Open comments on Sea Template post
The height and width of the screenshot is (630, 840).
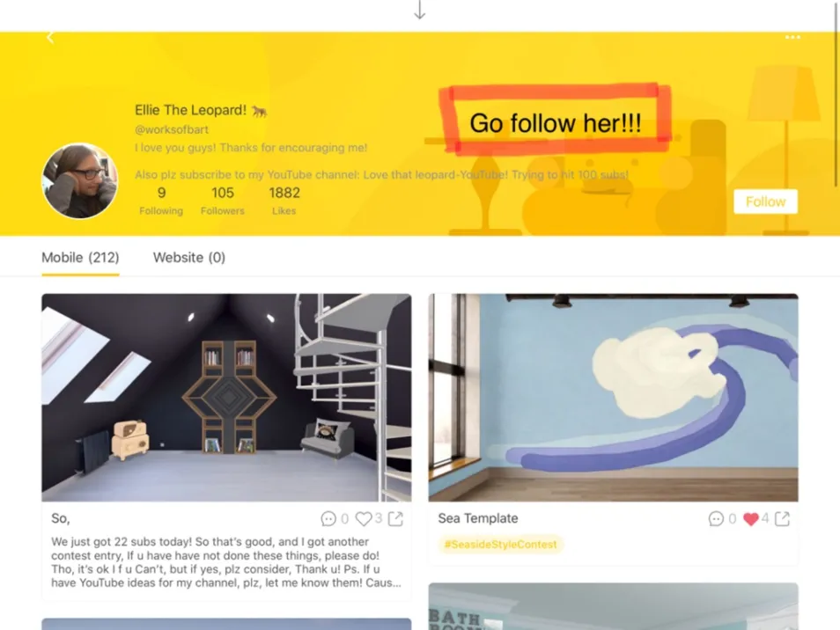(716, 518)
